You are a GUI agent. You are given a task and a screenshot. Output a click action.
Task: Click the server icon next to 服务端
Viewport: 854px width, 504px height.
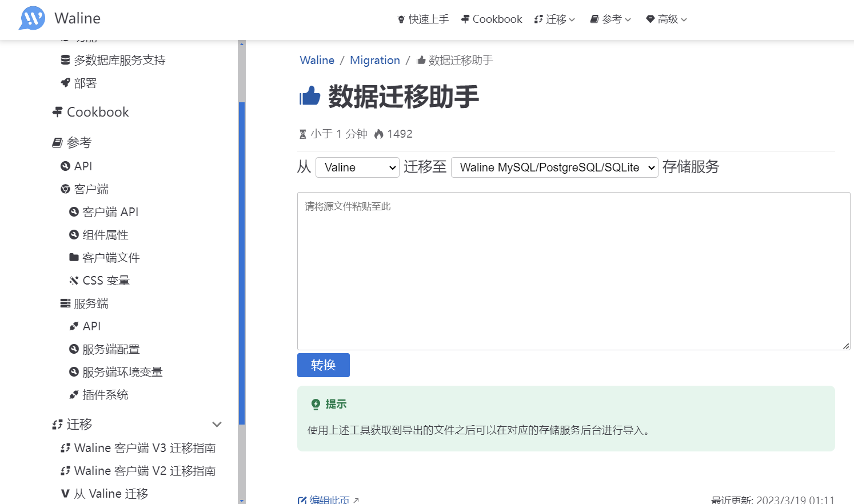pos(66,303)
